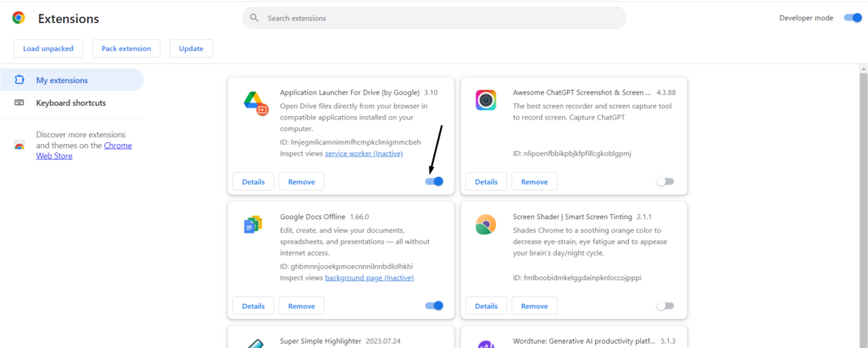Disable Google Docs Offline toggle

pyautogui.click(x=434, y=306)
